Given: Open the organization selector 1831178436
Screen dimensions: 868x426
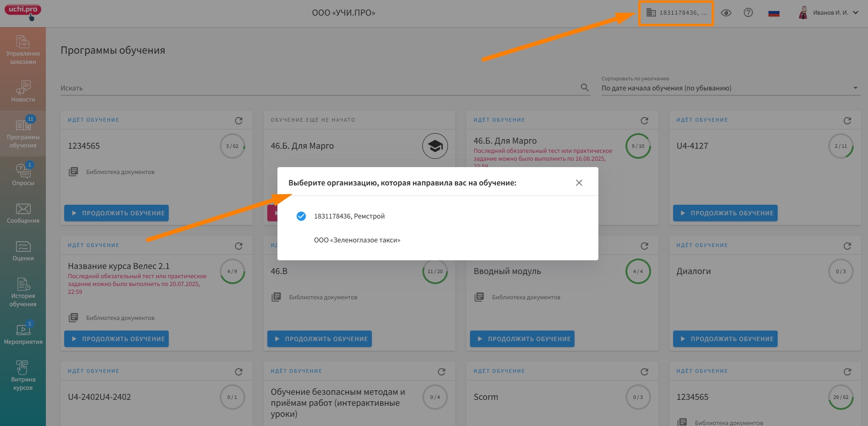Looking at the screenshot, I should tap(676, 13).
